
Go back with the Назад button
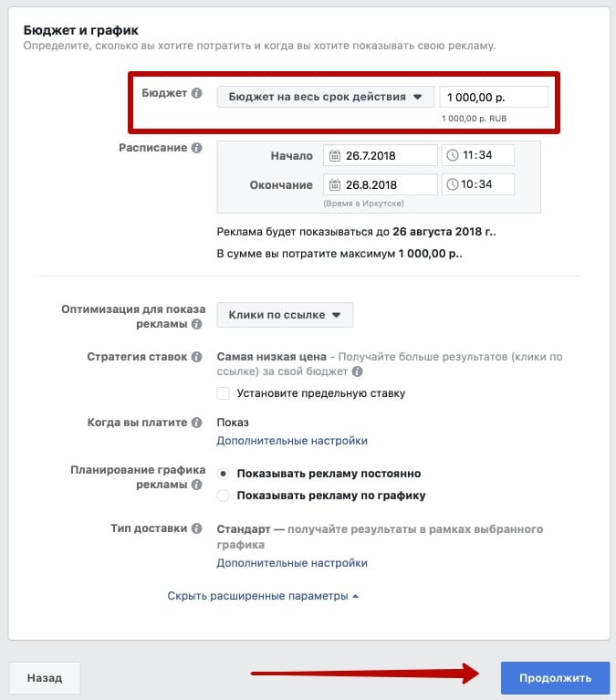(45, 678)
